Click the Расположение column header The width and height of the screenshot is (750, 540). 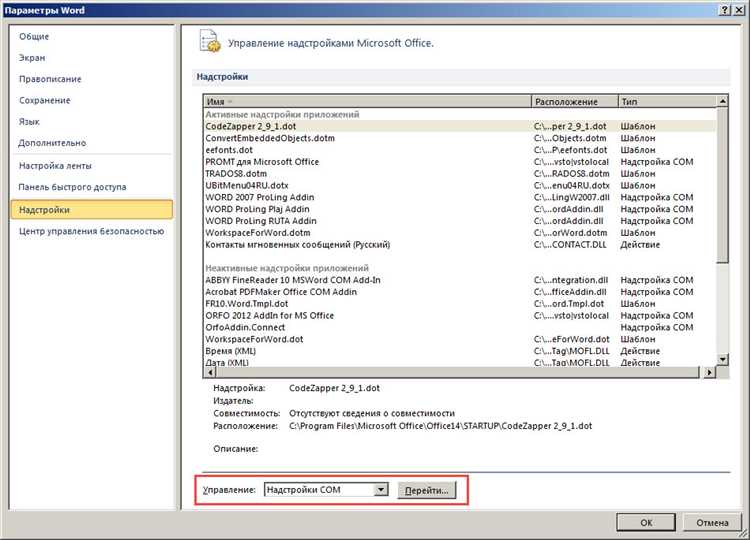(x=574, y=101)
